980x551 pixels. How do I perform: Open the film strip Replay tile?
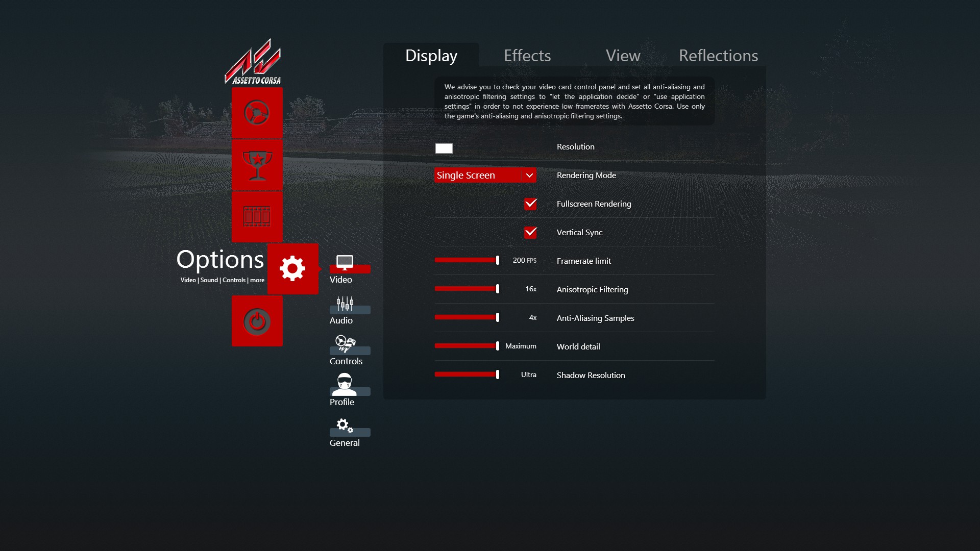257,217
